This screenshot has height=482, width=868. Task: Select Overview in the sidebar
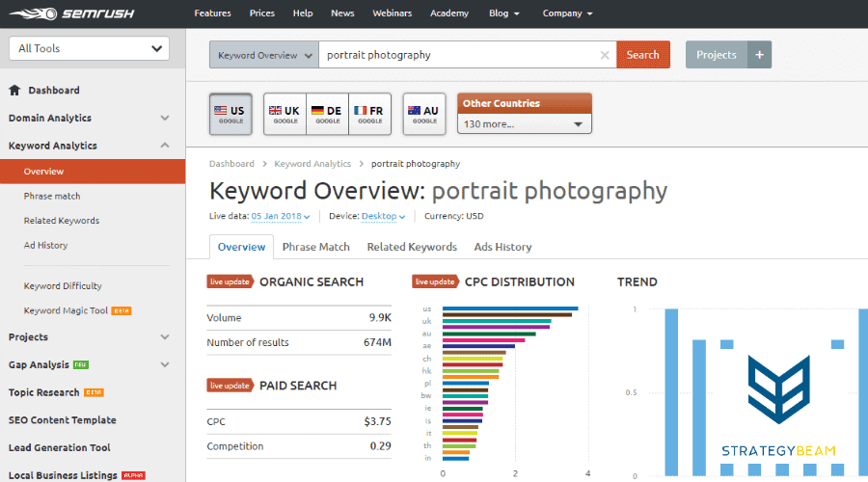tap(93, 172)
